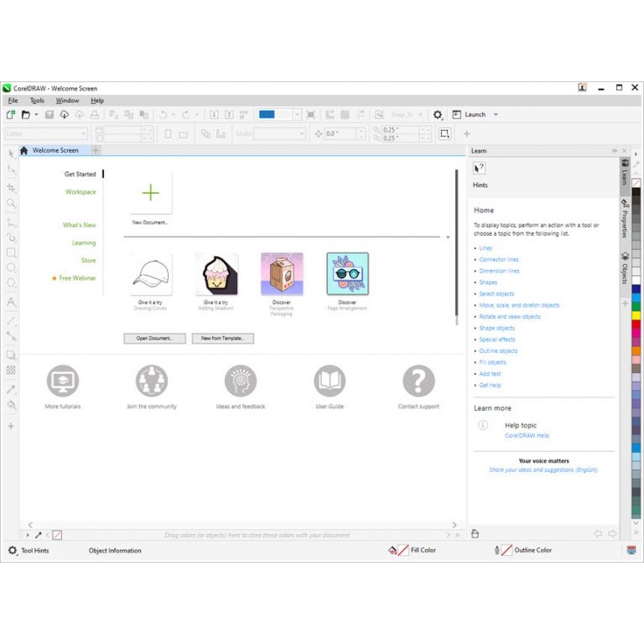Expand the Open folder dropdown arrow
The image size is (644, 644).
point(36,115)
